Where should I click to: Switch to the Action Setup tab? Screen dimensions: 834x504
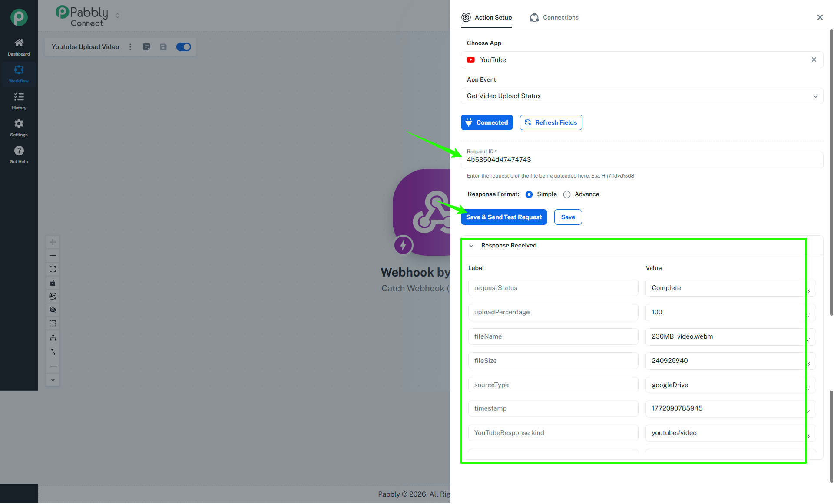click(x=486, y=17)
